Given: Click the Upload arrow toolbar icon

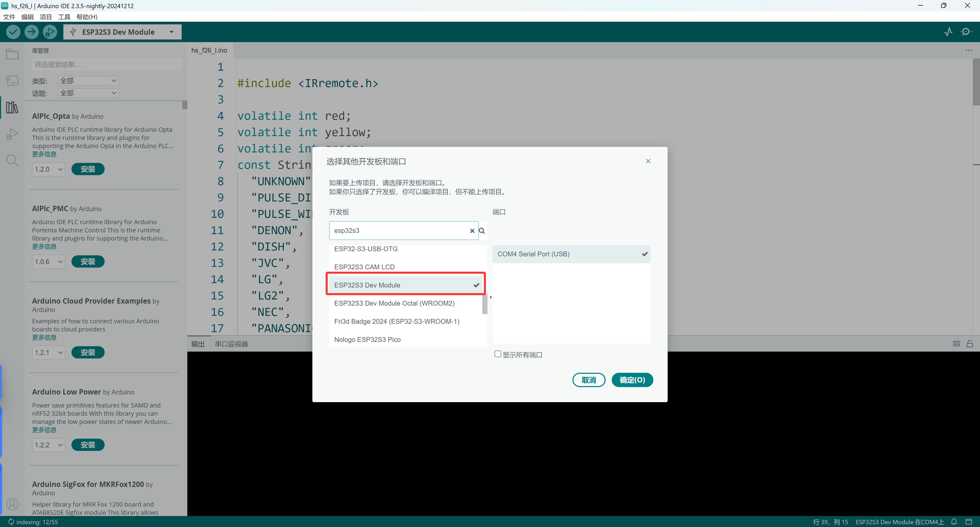Looking at the screenshot, I should [32, 32].
